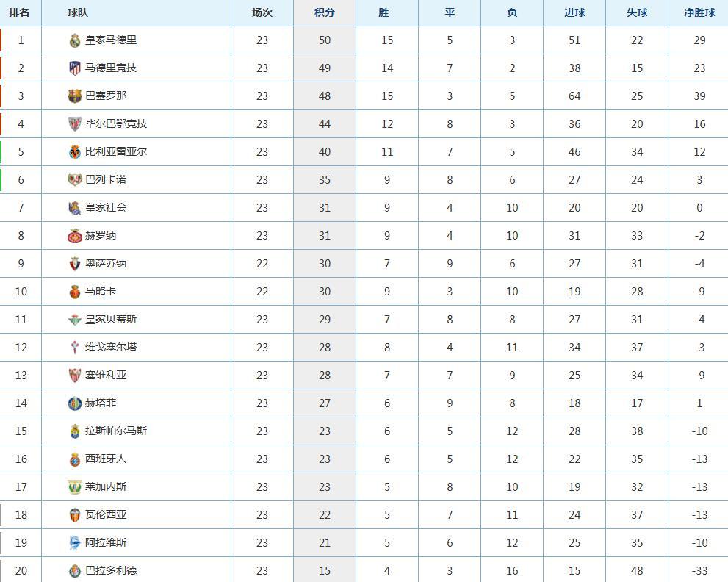Image resolution: width=728 pixels, height=582 pixels.
Task: Click the Rayo Vallecano crest icon
Action: 74,180
